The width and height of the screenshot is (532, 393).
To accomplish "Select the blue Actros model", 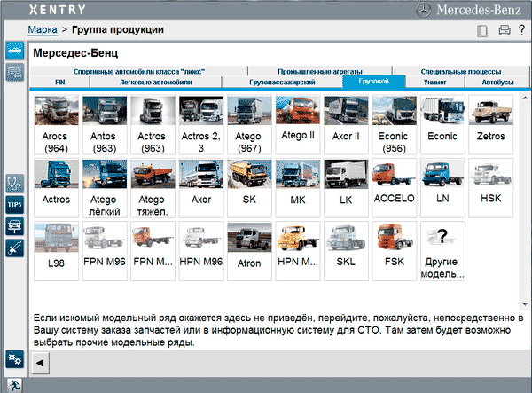I will (57, 188).
